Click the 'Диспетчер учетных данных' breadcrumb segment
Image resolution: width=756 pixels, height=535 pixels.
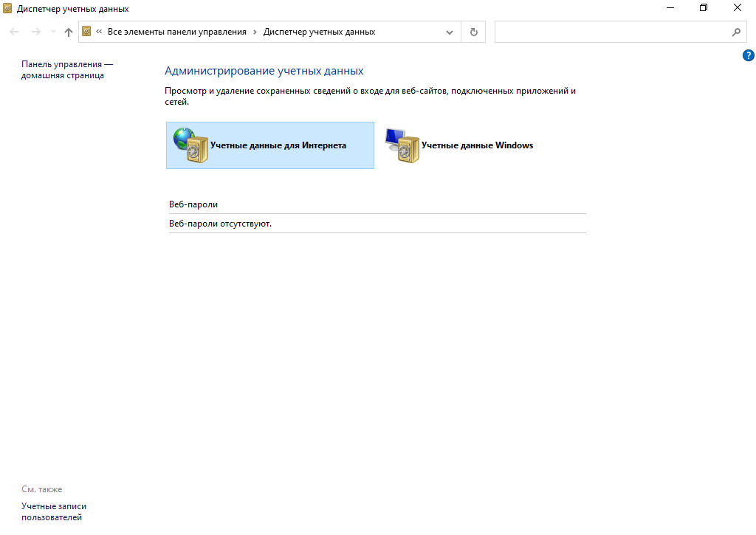click(319, 32)
